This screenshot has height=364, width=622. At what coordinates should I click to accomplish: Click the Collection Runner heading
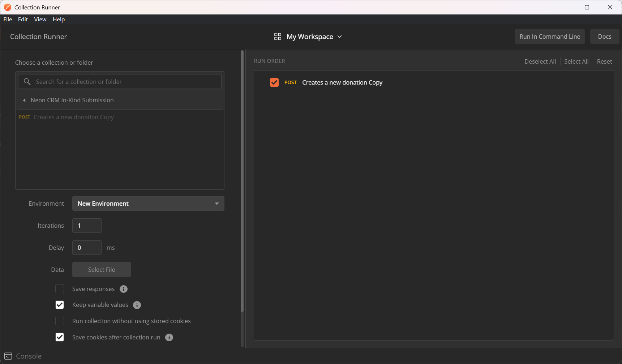tap(38, 37)
